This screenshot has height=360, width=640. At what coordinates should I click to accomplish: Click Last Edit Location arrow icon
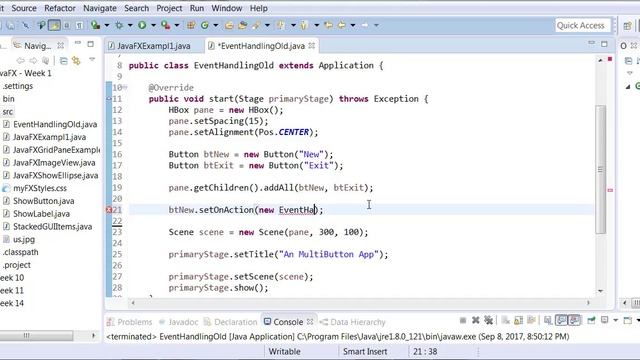(328, 25)
